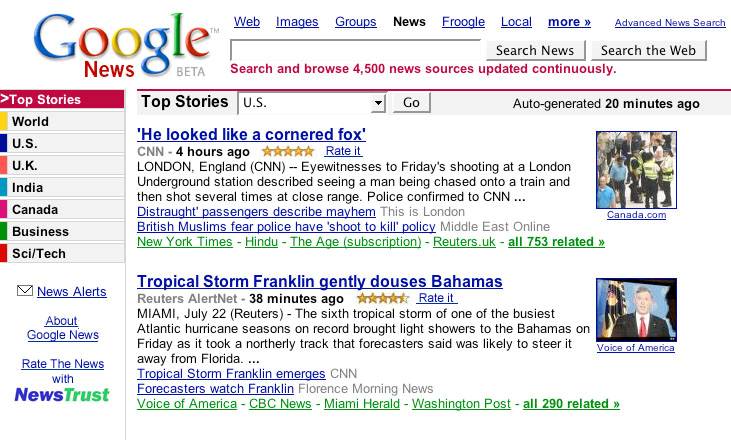Viewport: 731px width, 440px height.
Task: Click the star rating for the Franklin story
Action: (382, 298)
